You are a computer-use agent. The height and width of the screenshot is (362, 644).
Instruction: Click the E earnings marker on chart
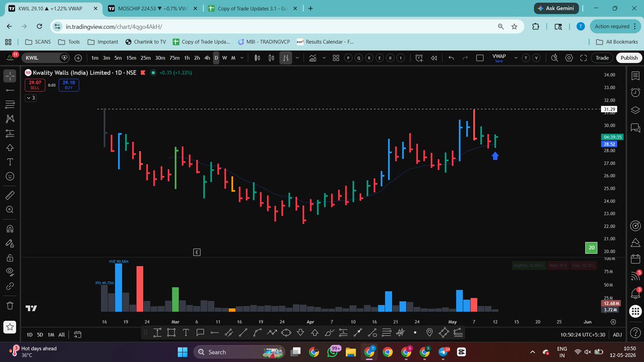[197, 252]
